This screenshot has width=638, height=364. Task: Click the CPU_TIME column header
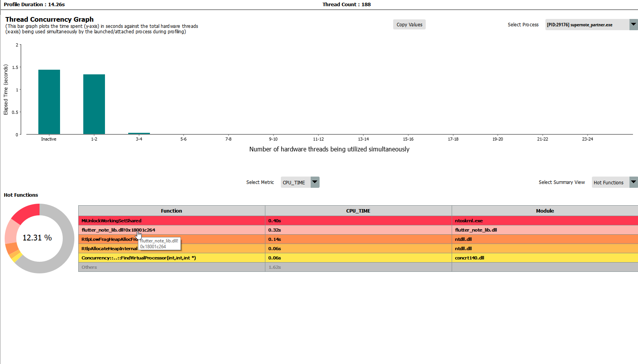(358, 211)
